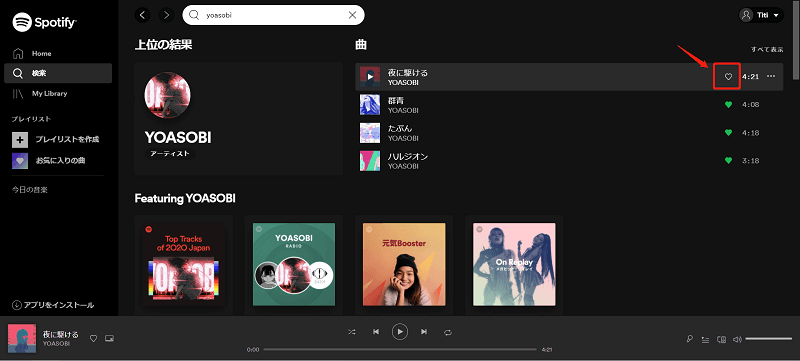Select the ハルジオン song title
Viewport: 800px width, 361px height.
408,157
